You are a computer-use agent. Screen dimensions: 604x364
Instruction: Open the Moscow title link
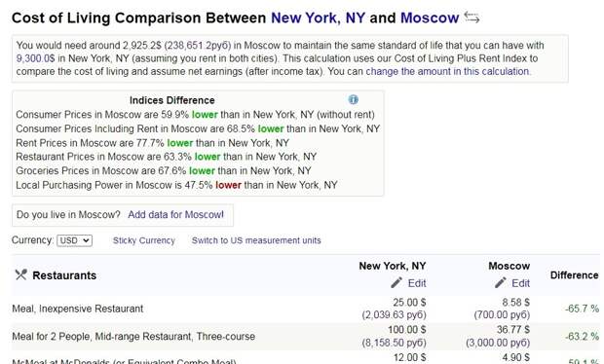point(430,18)
